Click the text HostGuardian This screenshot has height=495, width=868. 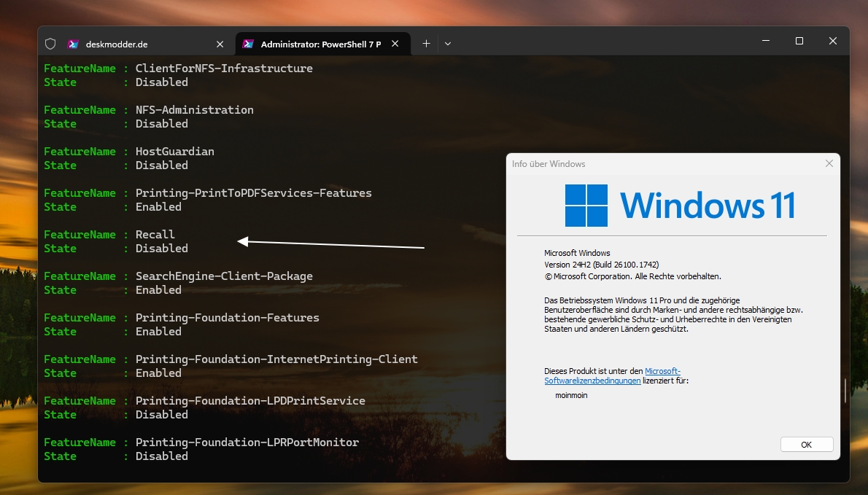click(x=175, y=151)
